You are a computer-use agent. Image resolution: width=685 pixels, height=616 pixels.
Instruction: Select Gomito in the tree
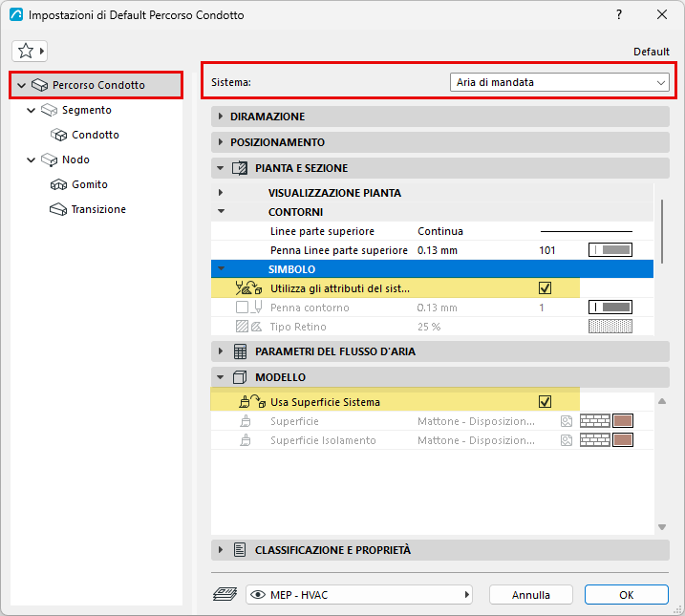(90, 184)
